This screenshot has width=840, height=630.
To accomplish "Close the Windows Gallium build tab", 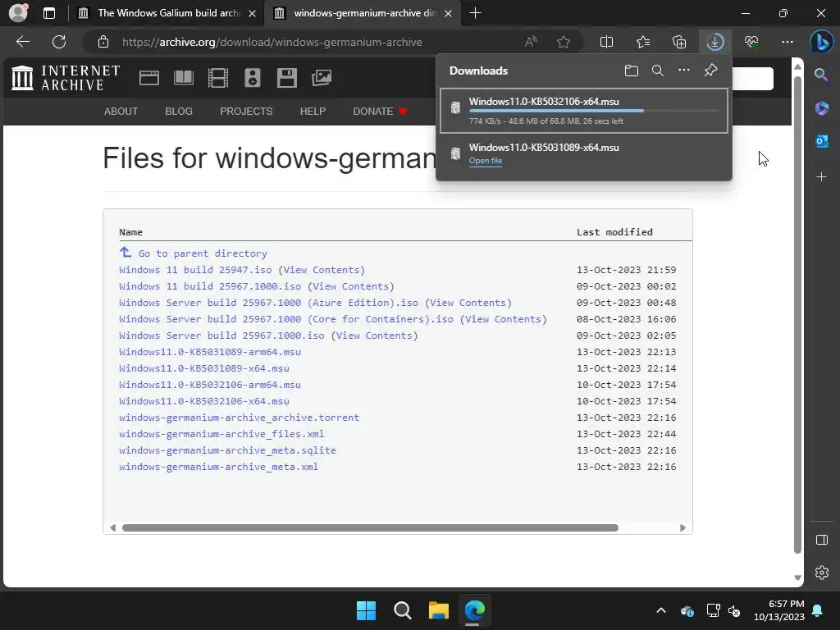I will click(x=252, y=13).
